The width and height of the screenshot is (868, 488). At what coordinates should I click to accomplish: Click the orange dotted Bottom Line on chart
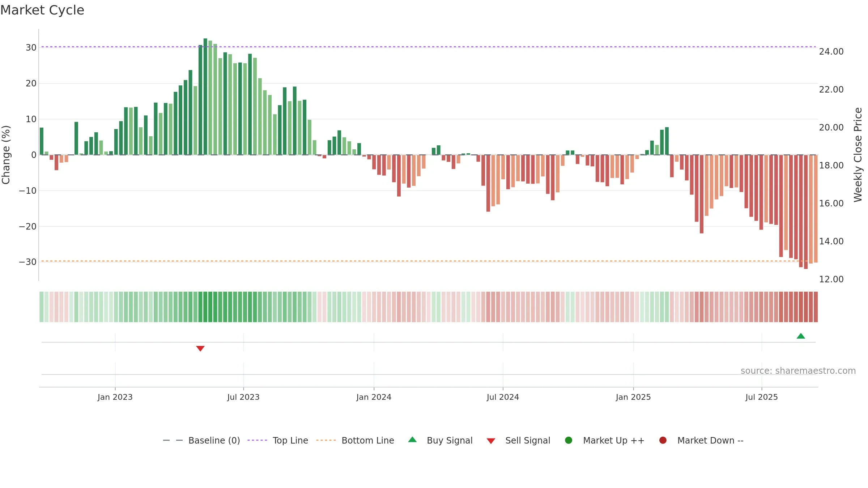click(x=429, y=261)
